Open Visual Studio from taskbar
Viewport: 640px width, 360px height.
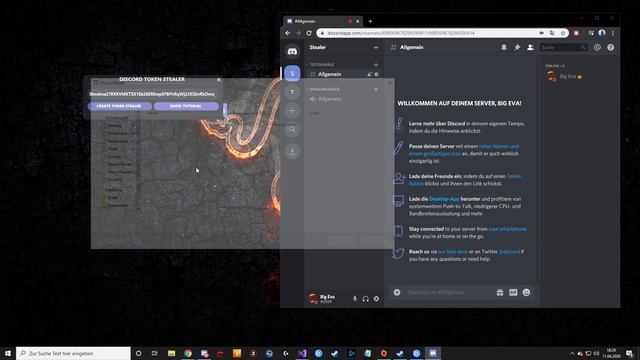pos(302,353)
